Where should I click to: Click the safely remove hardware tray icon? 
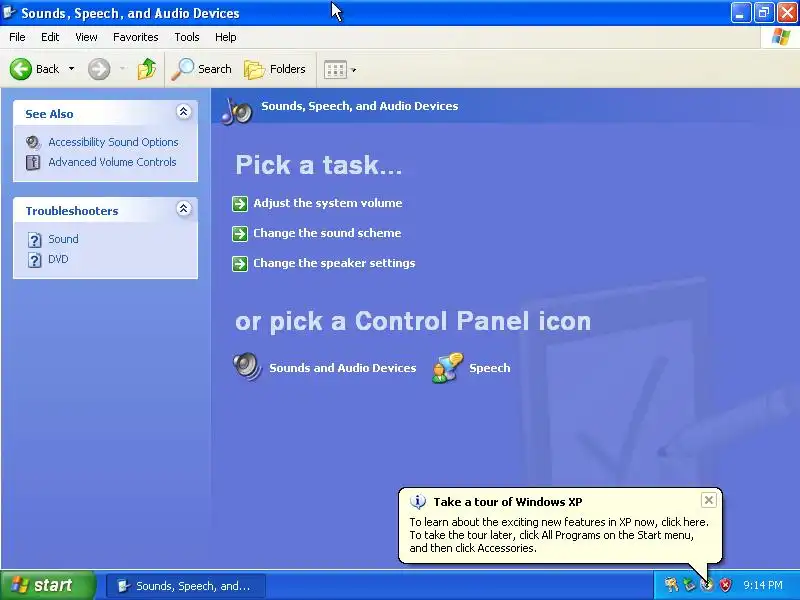pyautogui.click(x=689, y=585)
